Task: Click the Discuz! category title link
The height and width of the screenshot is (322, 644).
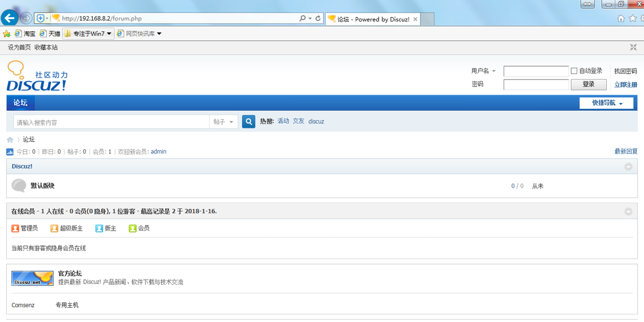Action: click(x=22, y=167)
